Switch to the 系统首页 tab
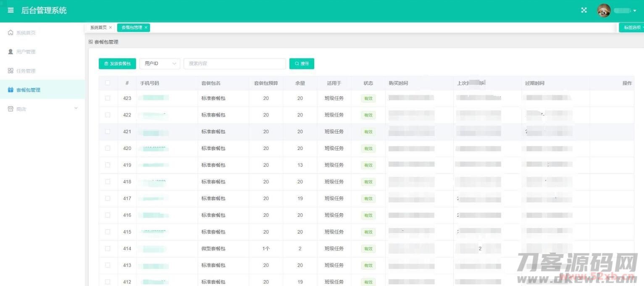 (x=98, y=28)
